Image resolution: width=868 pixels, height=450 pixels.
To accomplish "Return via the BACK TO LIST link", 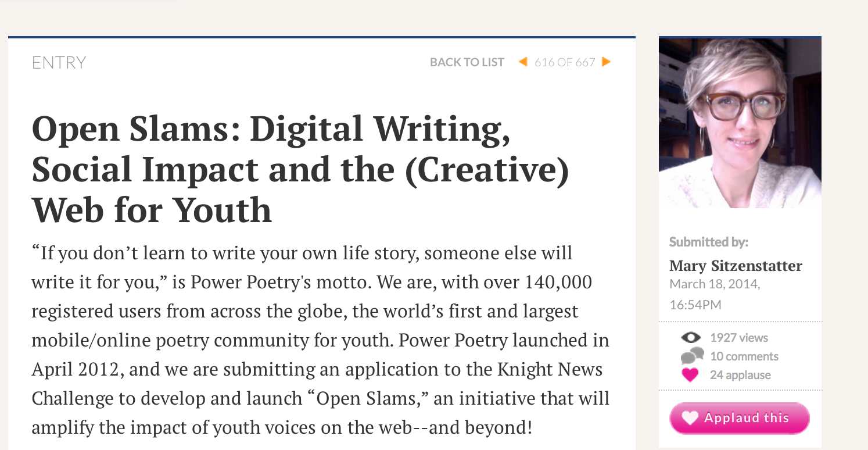I will click(x=467, y=62).
